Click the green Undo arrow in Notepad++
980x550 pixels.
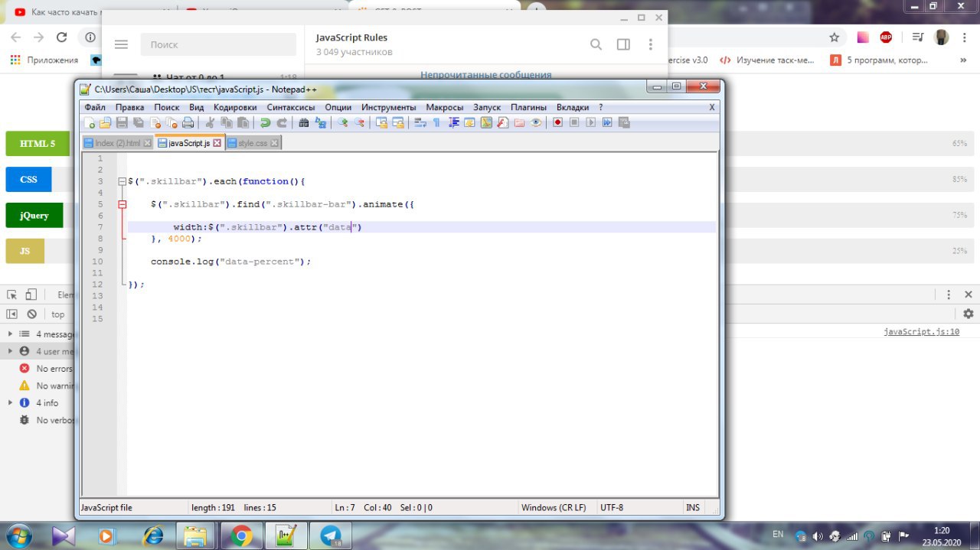(x=265, y=122)
